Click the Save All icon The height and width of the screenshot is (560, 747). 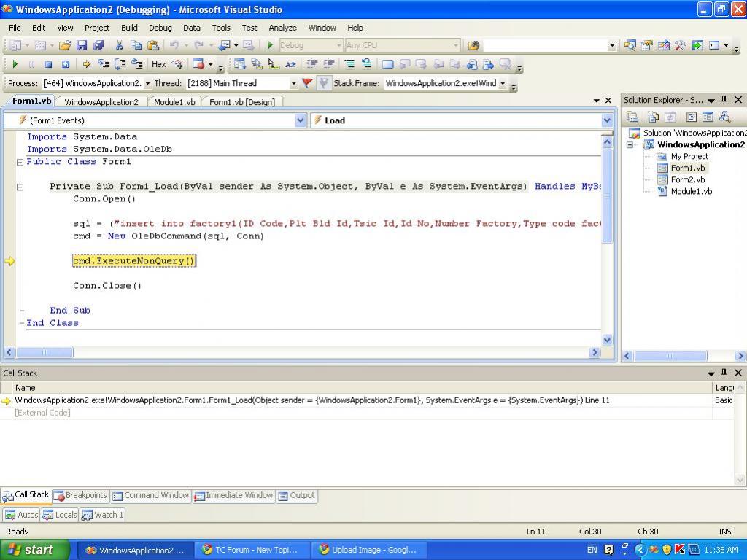point(98,45)
